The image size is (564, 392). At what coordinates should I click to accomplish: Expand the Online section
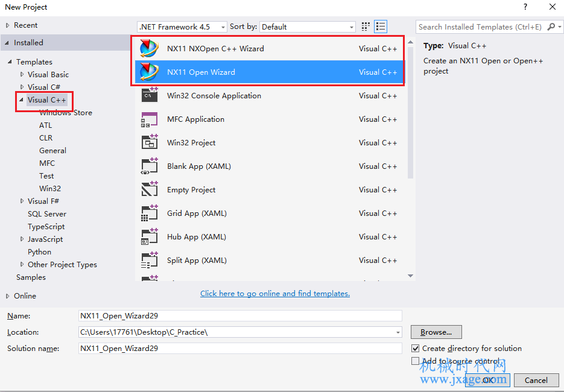(8, 296)
